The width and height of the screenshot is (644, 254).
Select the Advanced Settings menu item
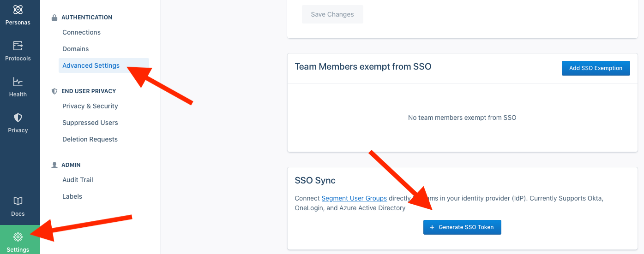tap(91, 65)
